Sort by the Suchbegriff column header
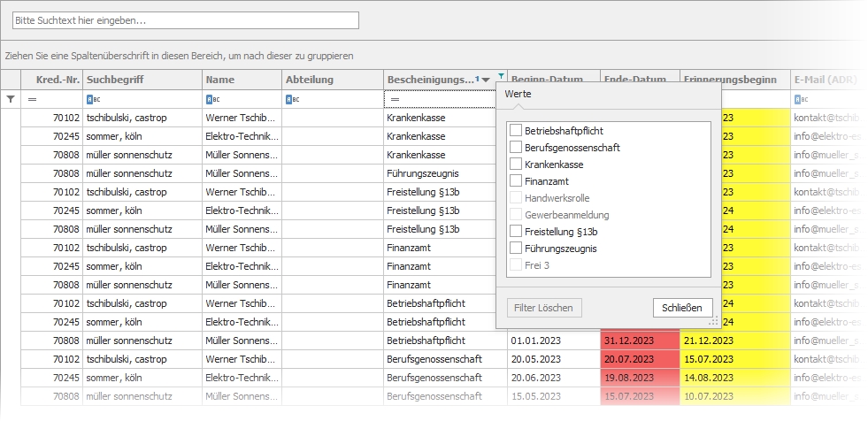This screenshot has height=421, width=868. pyautogui.click(x=115, y=80)
